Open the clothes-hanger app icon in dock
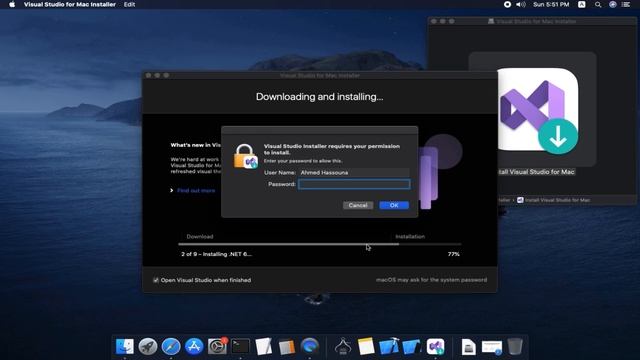The image size is (640, 360). [x=343, y=347]
